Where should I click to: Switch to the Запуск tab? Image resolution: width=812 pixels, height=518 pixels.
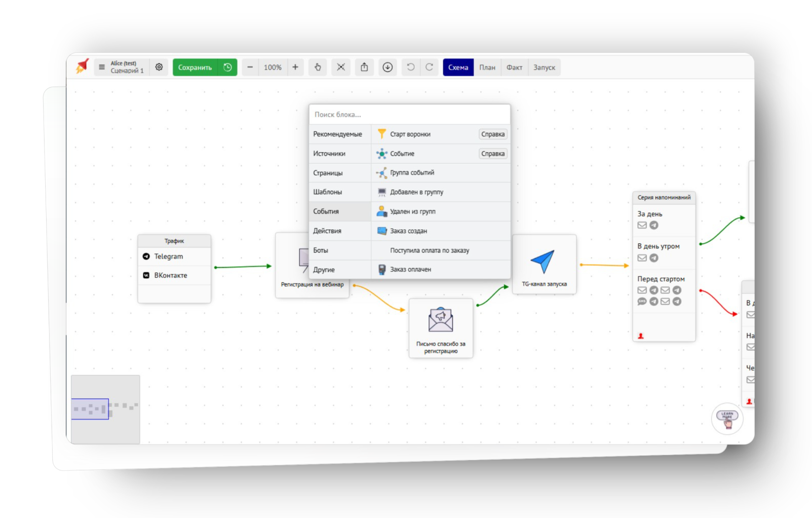(544, 67)
